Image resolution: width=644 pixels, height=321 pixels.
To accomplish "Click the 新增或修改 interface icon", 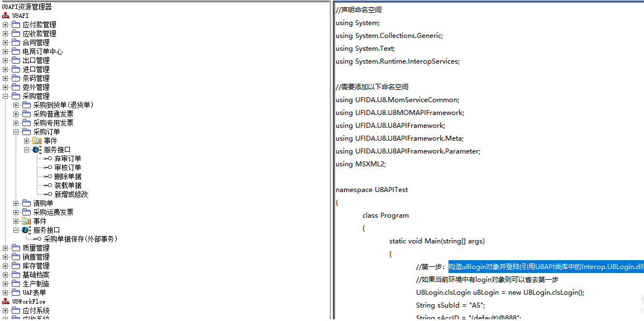I will (47, 195).
